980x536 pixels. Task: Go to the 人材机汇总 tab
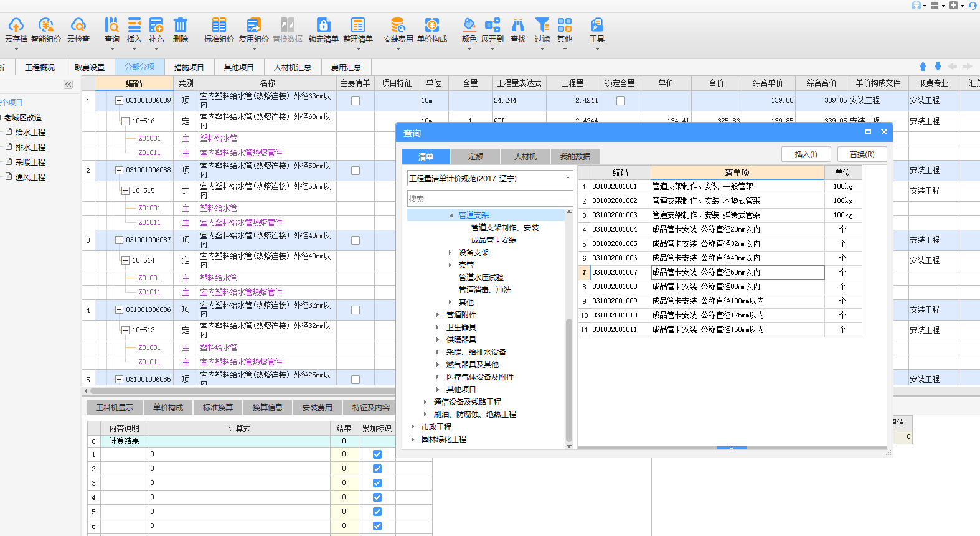(x=293, y=67)
